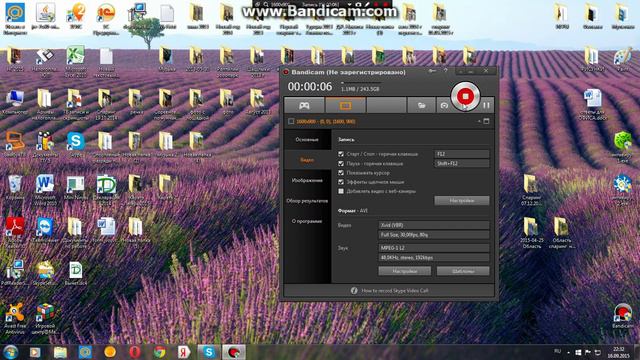Screen dimensions: 640x360
Task: Open the Bandicam output folder icon
Action: [x=421, y=105]
